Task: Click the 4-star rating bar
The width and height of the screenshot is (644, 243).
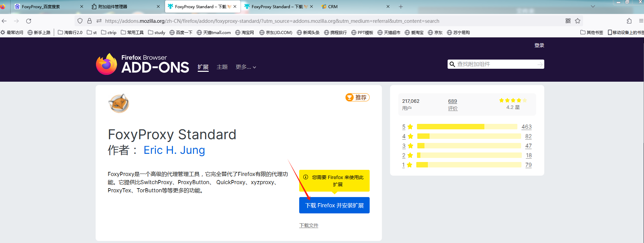Action: click(469, 136)
